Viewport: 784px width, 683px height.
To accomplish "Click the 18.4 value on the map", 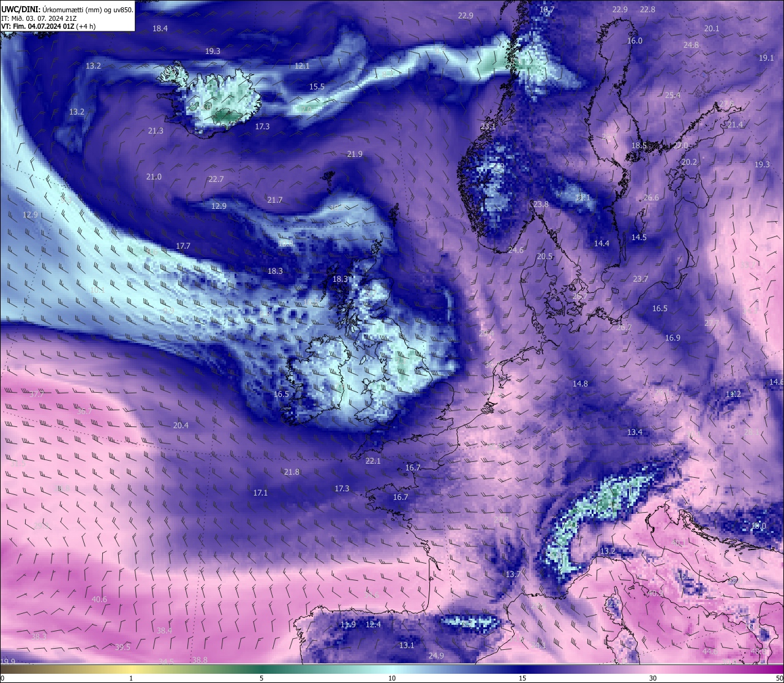I will click(160, 28).
